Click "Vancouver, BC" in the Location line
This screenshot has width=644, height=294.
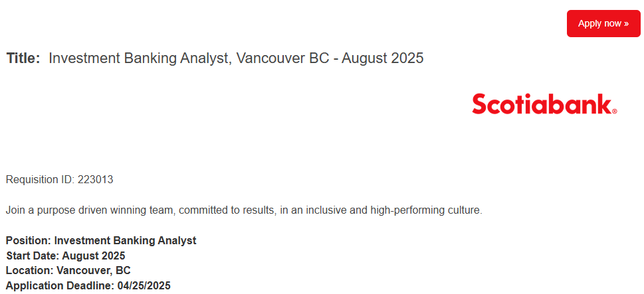94,271
